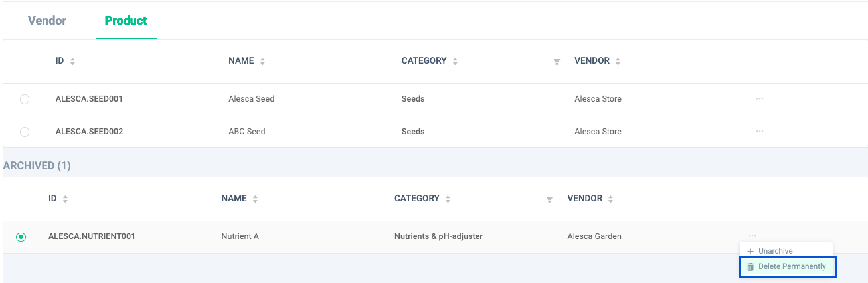Sort products by NAME column arrows

click(x=262, y=61)
